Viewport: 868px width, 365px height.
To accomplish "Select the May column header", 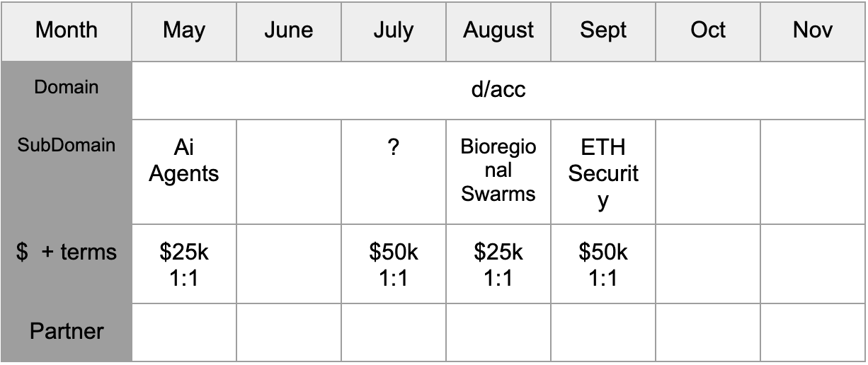I will click(184, 30).
